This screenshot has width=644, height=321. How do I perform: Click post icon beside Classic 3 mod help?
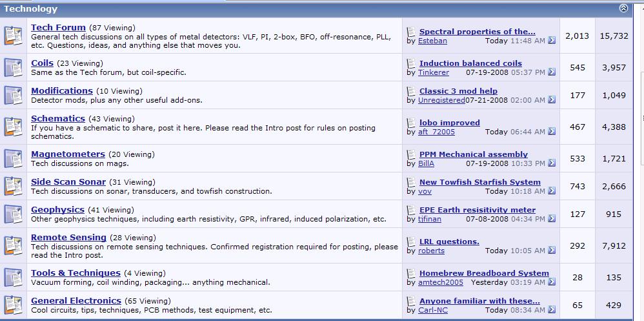pyautogui.click(x=412, y=91)
